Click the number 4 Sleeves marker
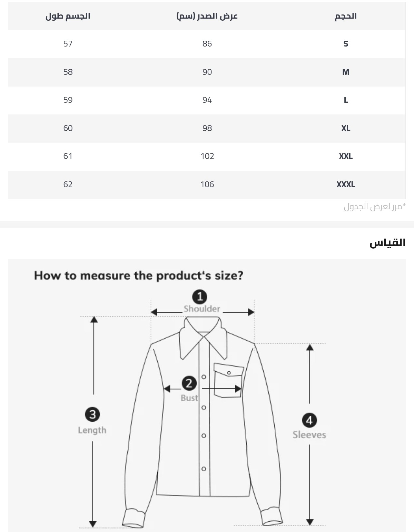Image resolution: width=414 pixels, height=532 pixels. pos(309,420)
